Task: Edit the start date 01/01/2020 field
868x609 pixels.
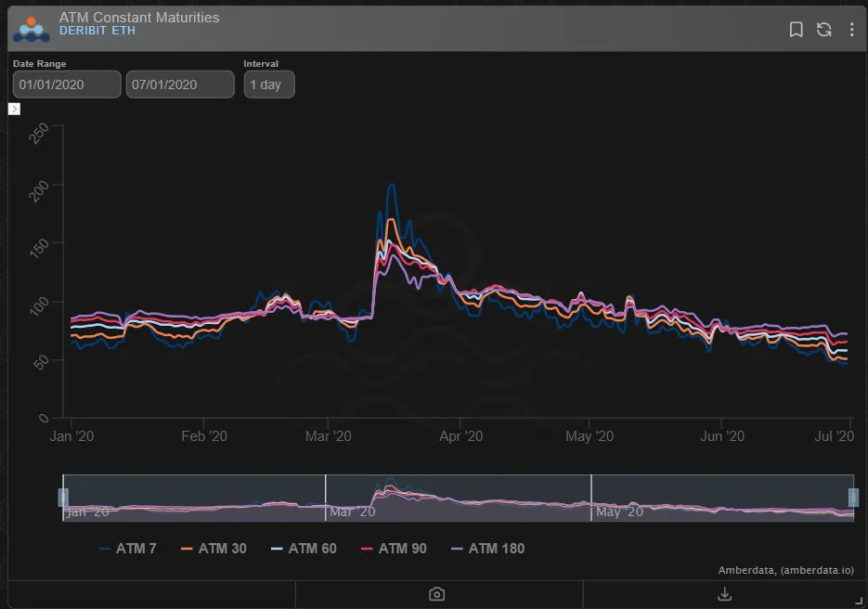Action: click(x=67, y=84)
